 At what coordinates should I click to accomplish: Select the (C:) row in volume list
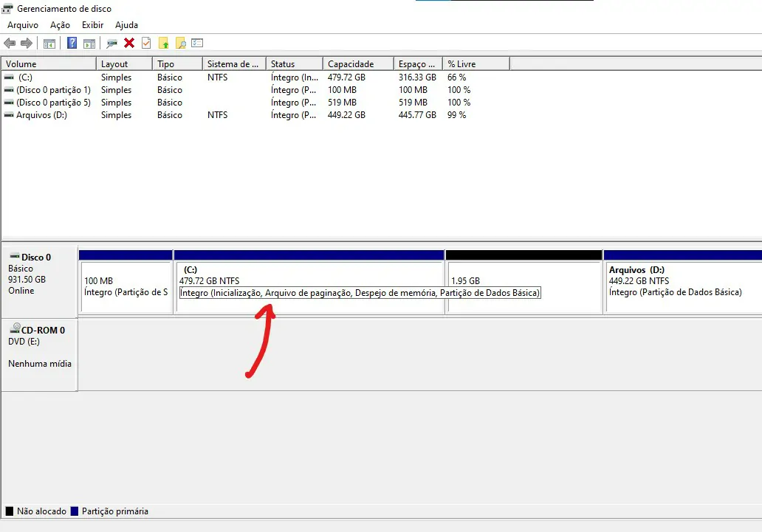pos(255,77)
